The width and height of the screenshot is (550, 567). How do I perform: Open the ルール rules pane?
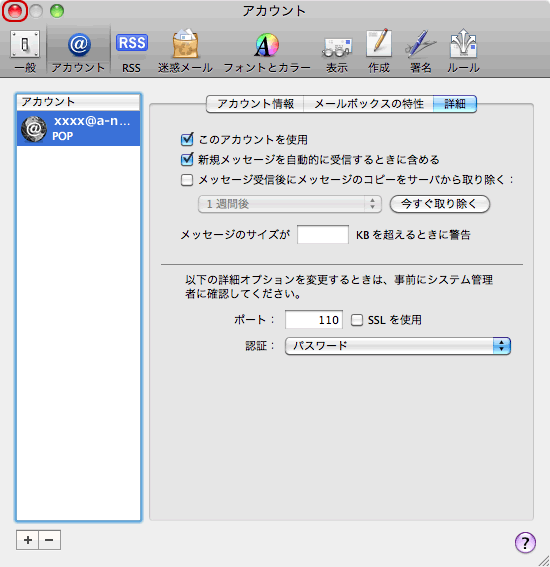tap(463, 51)
